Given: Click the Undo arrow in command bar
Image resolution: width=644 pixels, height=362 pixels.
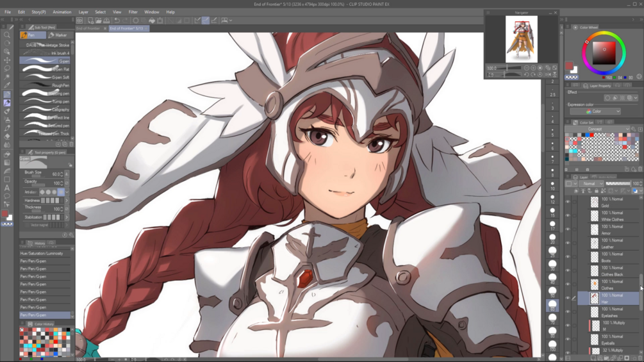Looking at the screenshot, I should coord(117,20).
